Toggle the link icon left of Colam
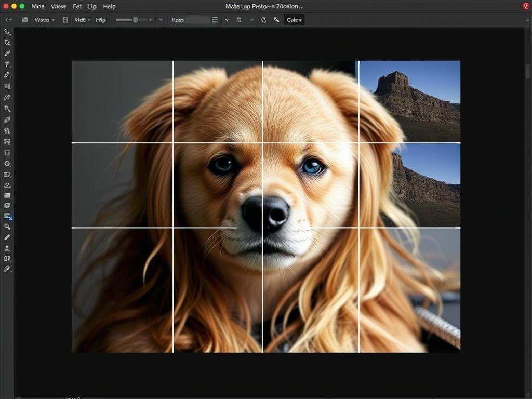Screen dimensions: 532x399 point(276,20)
